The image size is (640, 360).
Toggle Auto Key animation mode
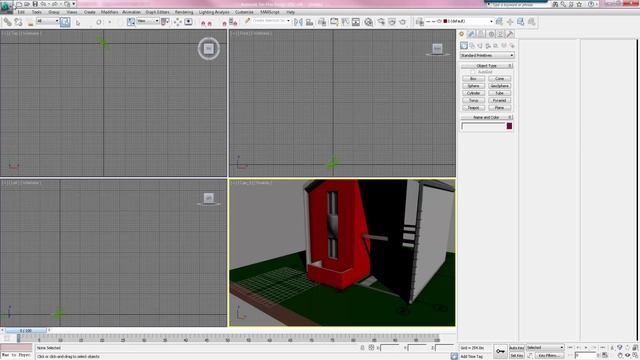pyautogui.click(x=517, y=348)
